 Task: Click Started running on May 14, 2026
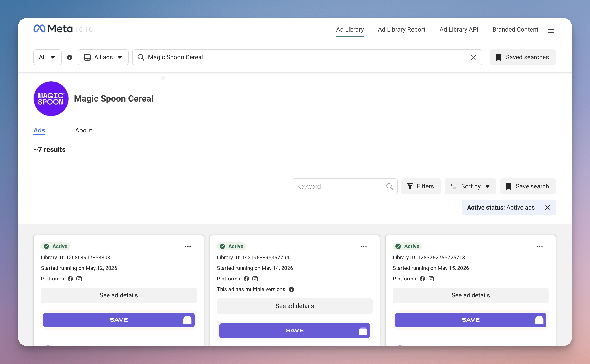[255, 268]
